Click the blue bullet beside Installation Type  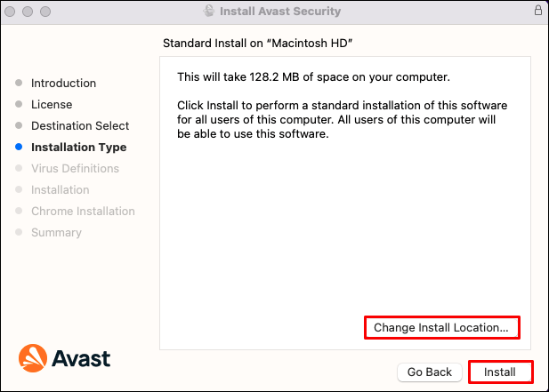tap(19, 147)
